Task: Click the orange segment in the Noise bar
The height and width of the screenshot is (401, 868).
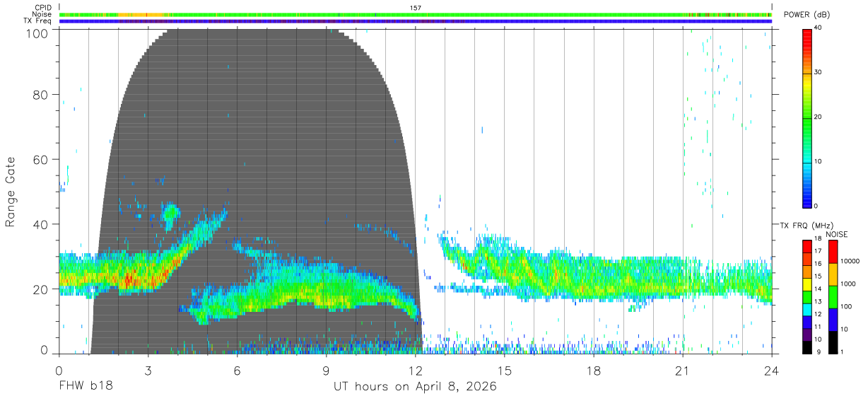Action: [141, 14]
